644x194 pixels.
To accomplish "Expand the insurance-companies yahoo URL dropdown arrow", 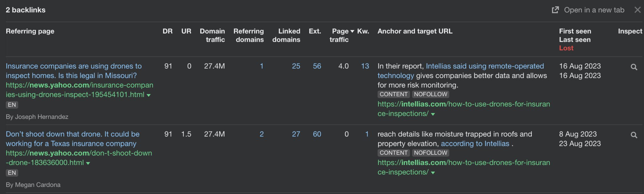I will 149,95.
